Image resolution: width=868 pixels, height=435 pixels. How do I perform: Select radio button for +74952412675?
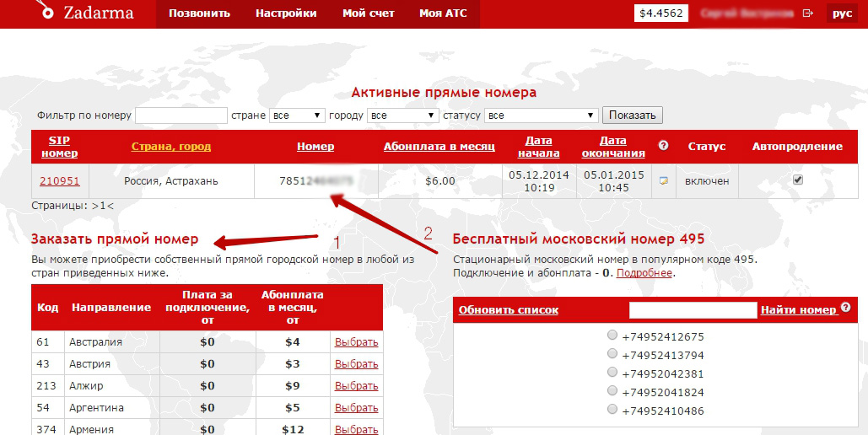(x=612, y=335)
